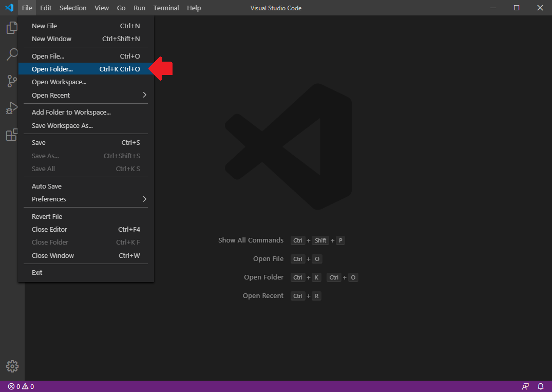Open the Go menu
The height and width of the screenshot is (392, 552).
[x=121, y=8]
